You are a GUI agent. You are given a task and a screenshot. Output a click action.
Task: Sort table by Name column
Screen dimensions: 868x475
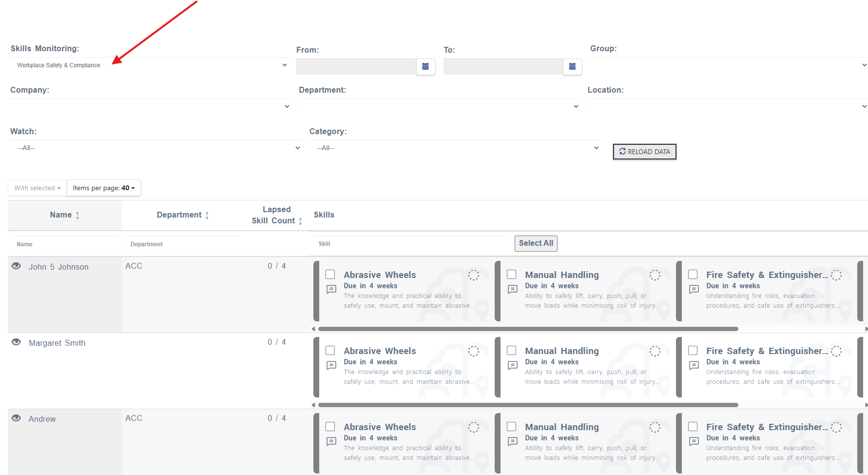click(x=64, y=215)
